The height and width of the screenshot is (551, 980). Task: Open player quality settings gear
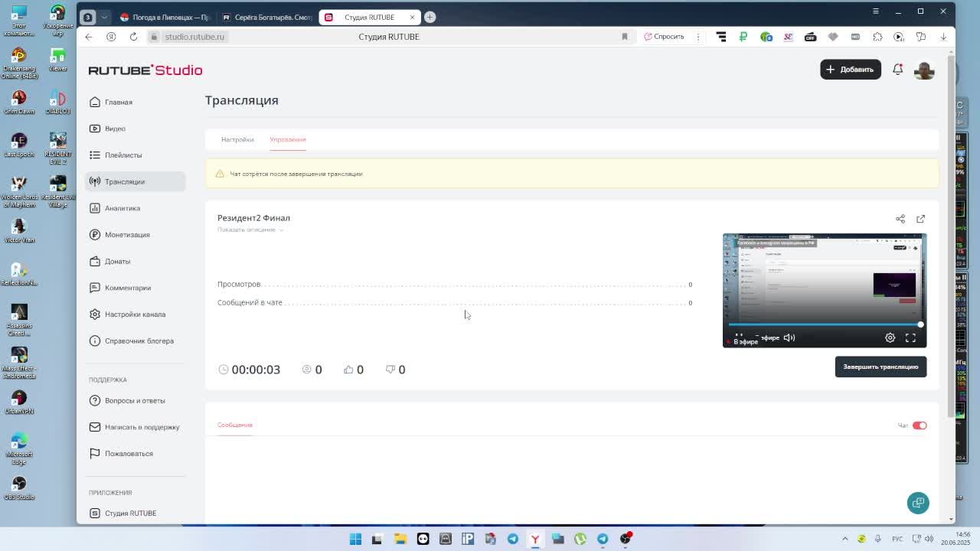[x=890, y=337]
